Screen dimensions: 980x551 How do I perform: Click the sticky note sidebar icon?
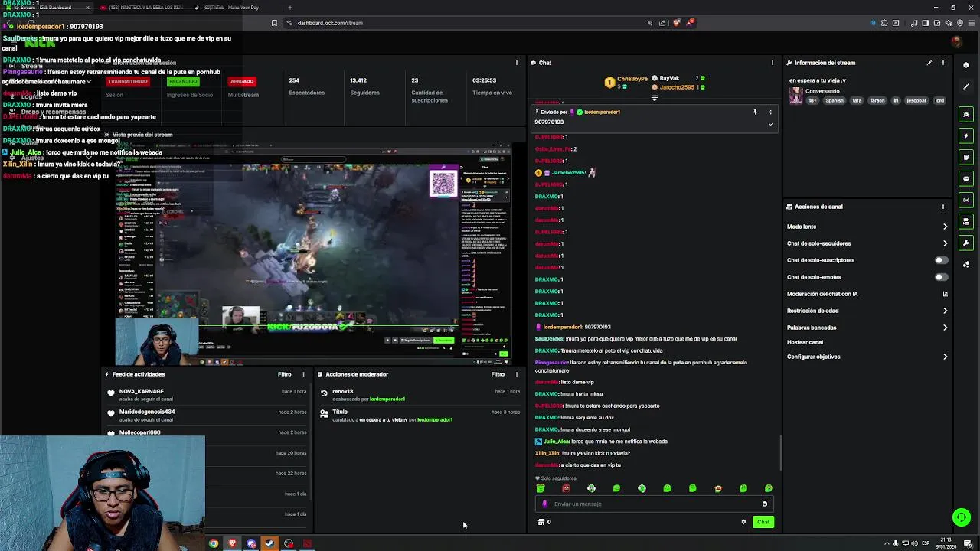point(966,157)
